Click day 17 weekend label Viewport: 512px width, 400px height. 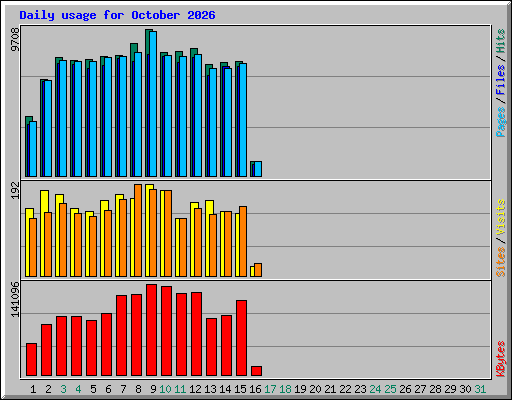tap(270, 389)
